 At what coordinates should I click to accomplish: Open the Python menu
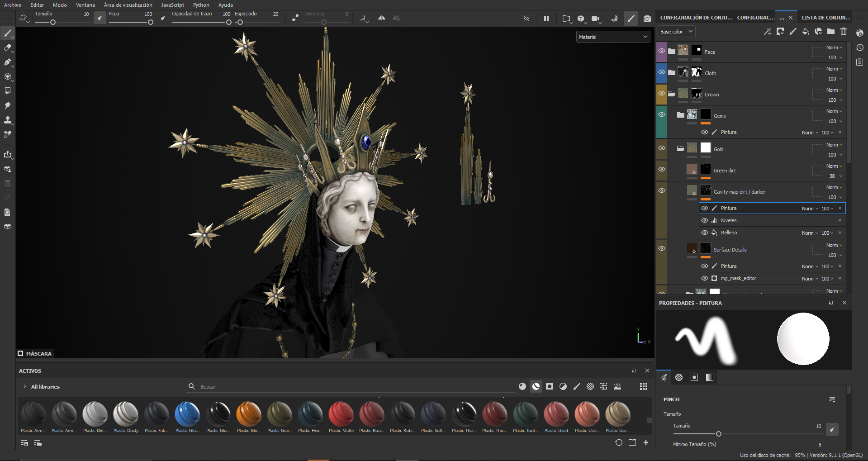[x=201, y=5]
